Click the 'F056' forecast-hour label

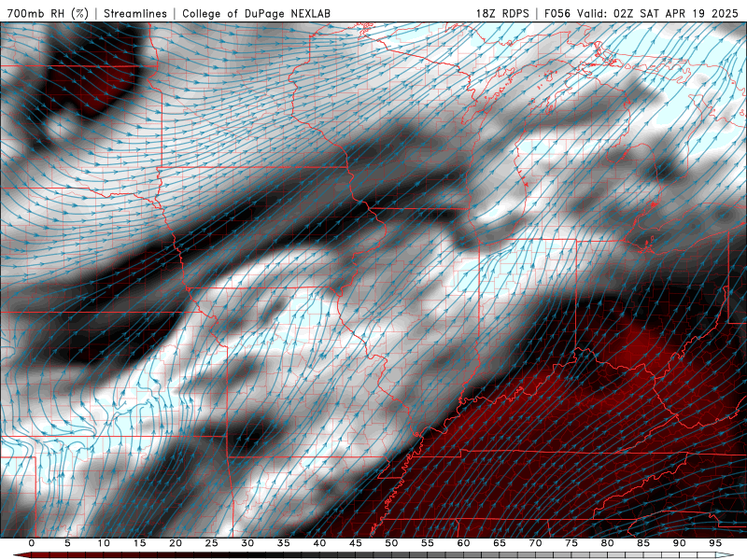click(x=557, y=13)
